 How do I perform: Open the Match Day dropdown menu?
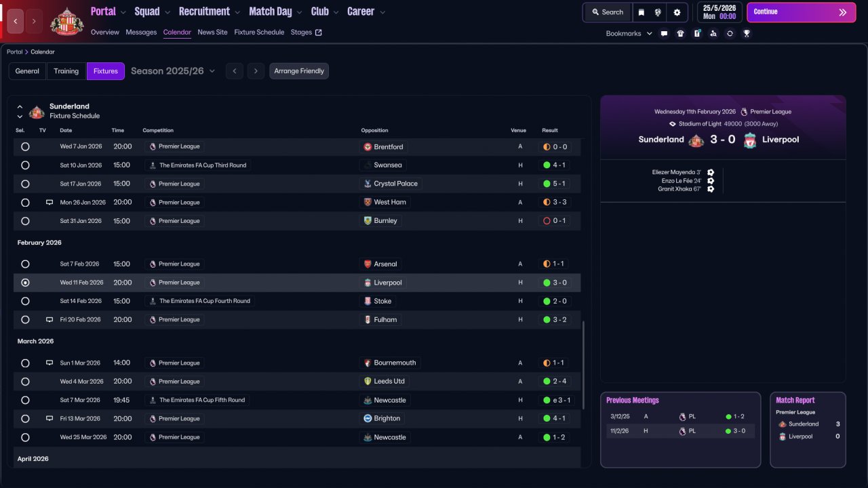(276, 12)
